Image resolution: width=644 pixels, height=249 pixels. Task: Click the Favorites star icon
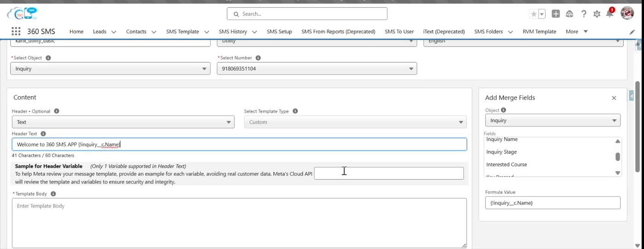tap(534, 14)
